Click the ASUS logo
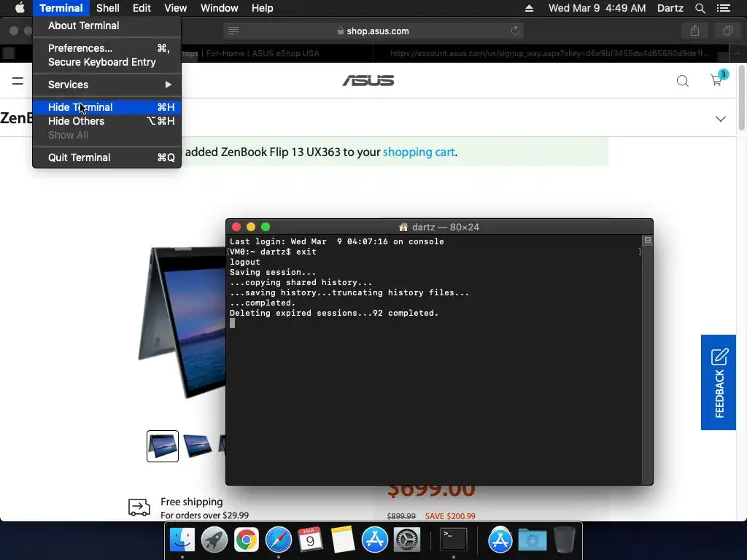This screenshot has height=560, width=747. [x=368, y=80]
